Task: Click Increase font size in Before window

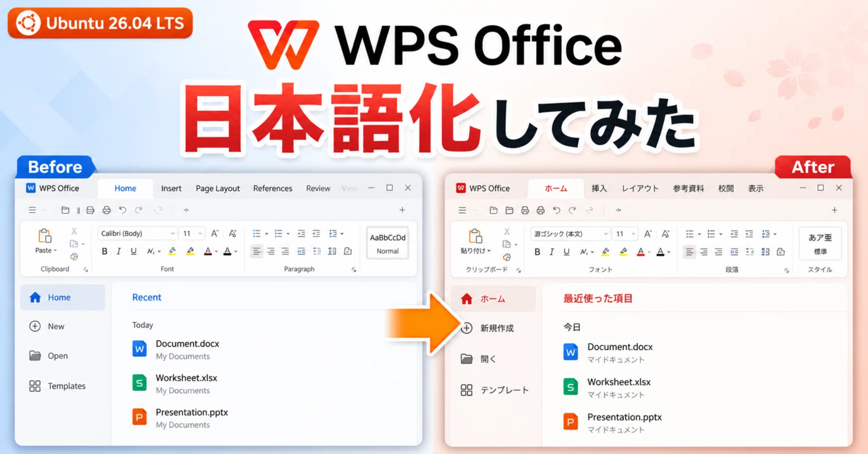Action: tap(215, 234)
